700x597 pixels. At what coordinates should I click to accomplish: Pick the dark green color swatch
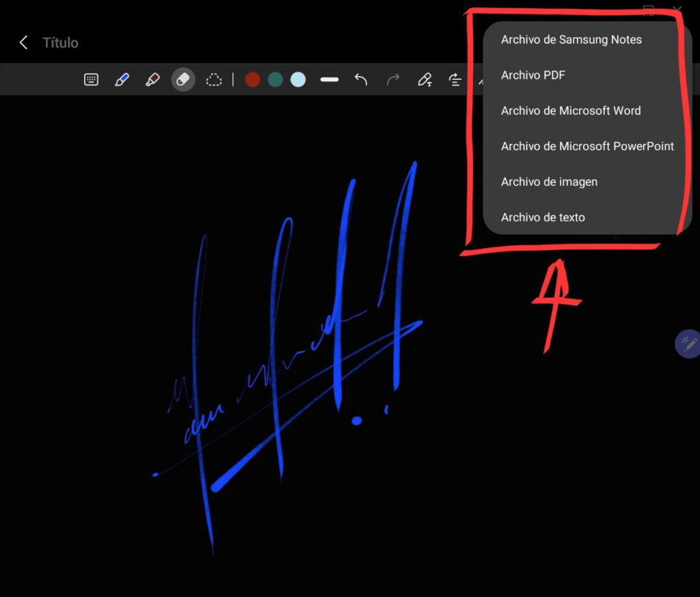tap(275, 80)
